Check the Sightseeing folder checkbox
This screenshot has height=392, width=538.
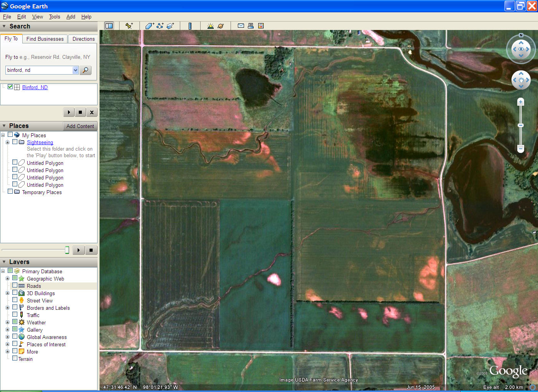15,142
